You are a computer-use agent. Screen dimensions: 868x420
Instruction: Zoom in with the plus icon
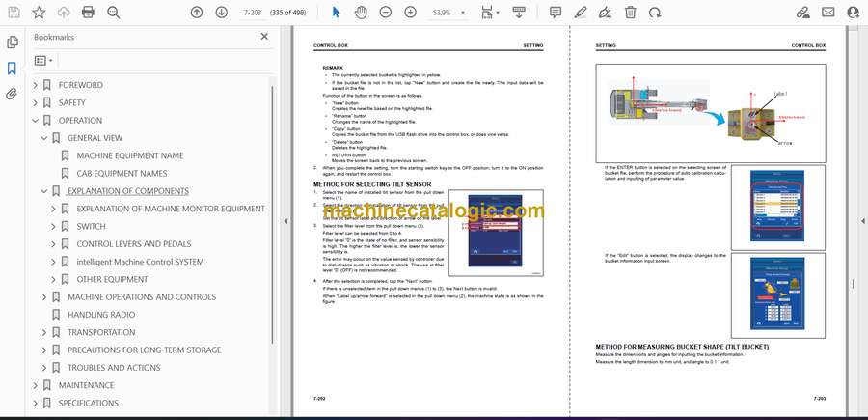410,13
